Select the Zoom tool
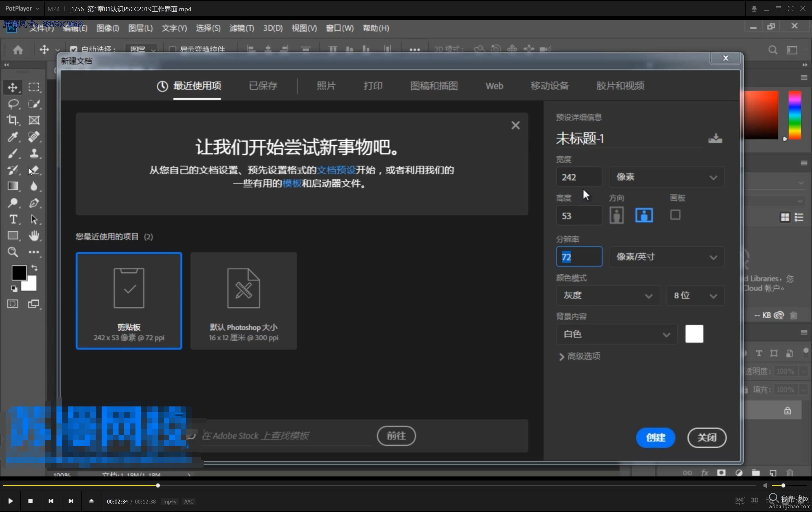This screenshot has height=512, width=812. 13,252
